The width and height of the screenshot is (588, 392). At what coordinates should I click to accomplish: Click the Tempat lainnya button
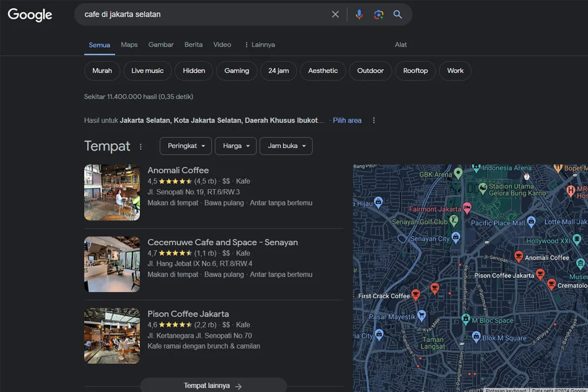(x=213, y=386)
